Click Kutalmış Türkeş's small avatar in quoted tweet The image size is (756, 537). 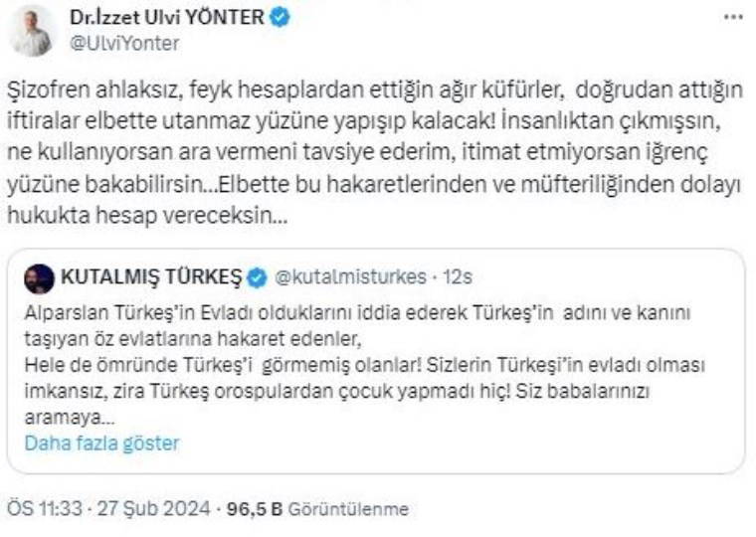click(x=40, y=275)
